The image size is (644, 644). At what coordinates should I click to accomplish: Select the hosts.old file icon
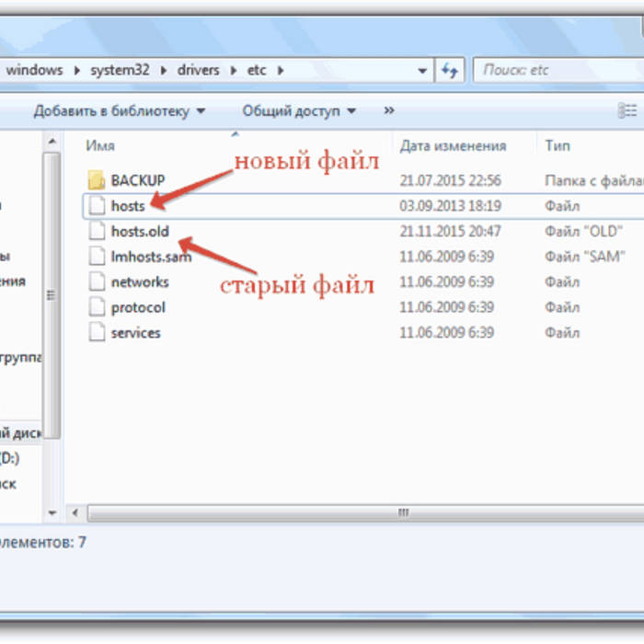point(97,232)
